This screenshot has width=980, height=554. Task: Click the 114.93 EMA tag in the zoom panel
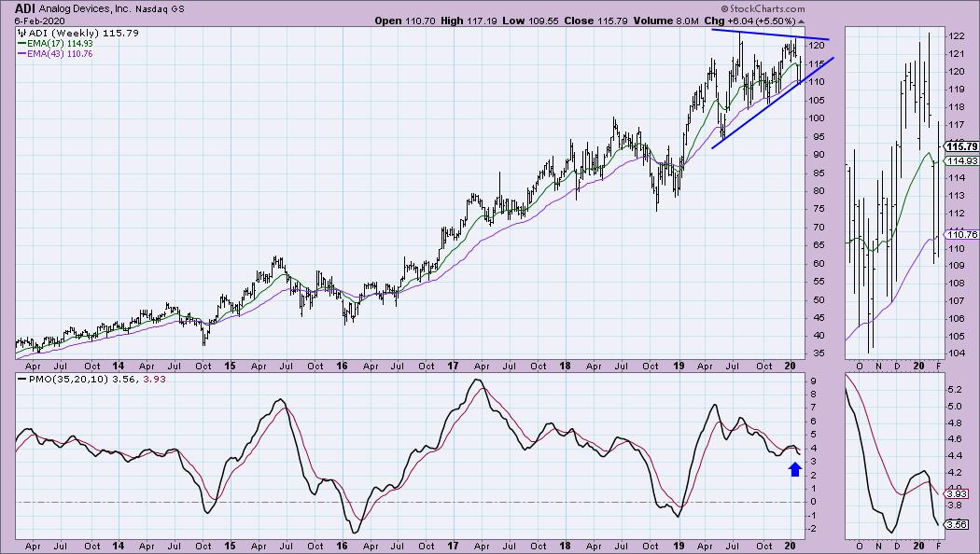coord(961,161)
